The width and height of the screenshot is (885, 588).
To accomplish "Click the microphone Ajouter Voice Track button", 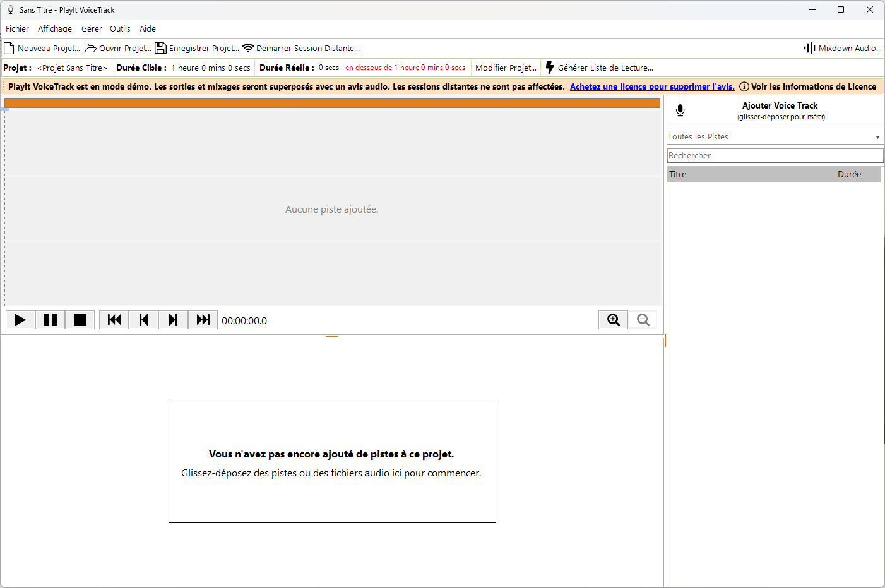I will (775, 110).
